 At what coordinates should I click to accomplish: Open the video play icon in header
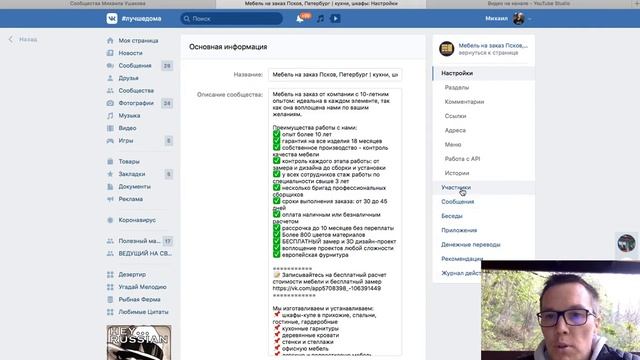(335, 18)
